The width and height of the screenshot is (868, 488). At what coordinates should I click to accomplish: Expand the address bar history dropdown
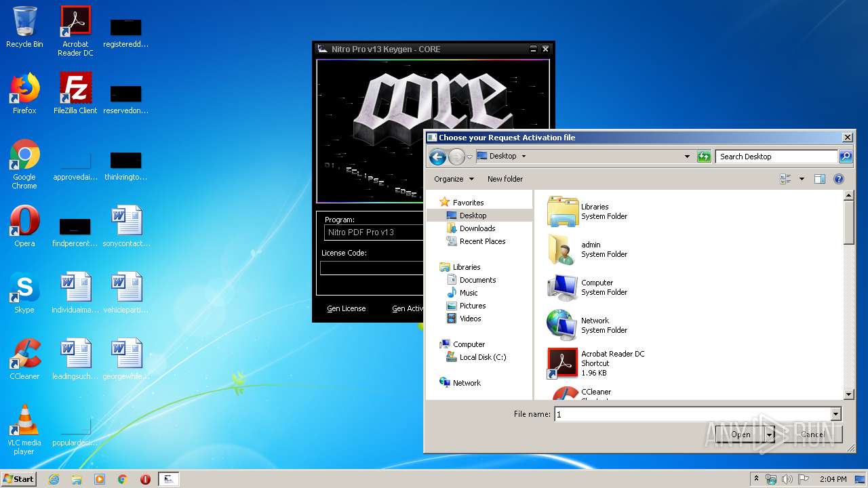tap(687, 157)
